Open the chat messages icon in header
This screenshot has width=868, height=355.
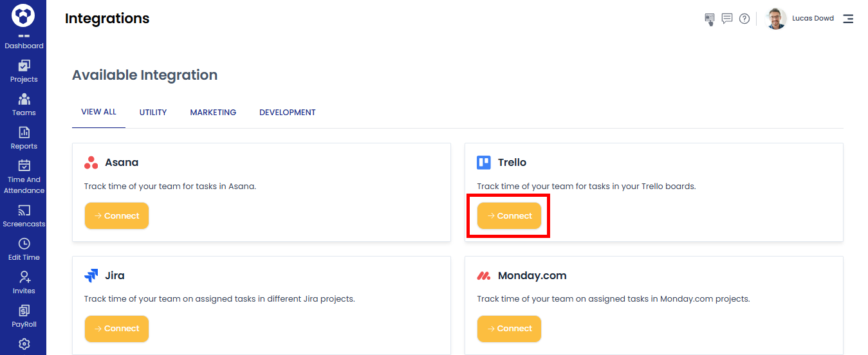[727, 19]
